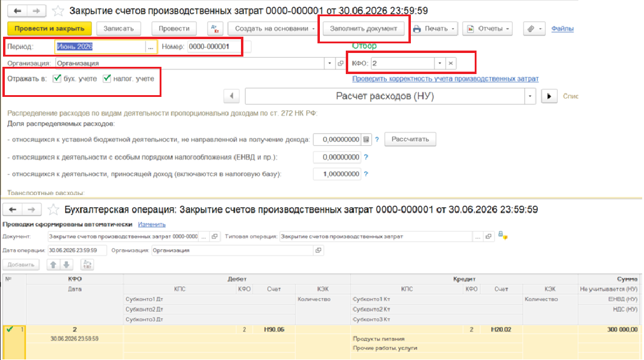Viewport: 644px width, 360px height.
Task: Click the ellipsis button beside Период
Action: [x=151, y=47]
